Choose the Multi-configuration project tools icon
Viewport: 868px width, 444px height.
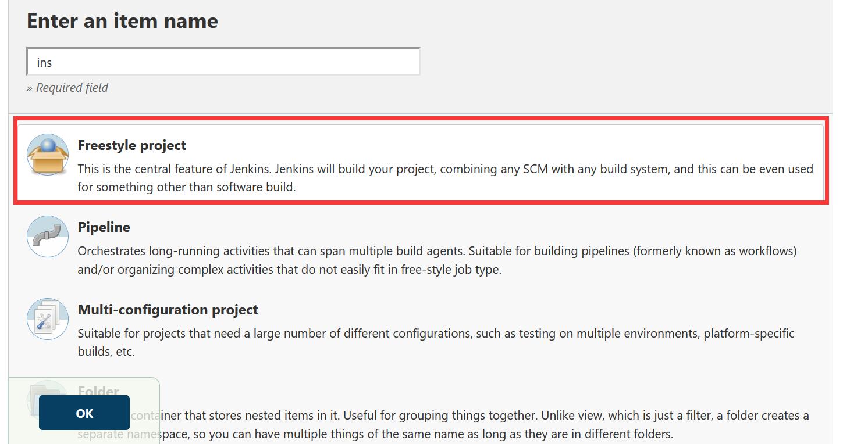tap(48, 318)
